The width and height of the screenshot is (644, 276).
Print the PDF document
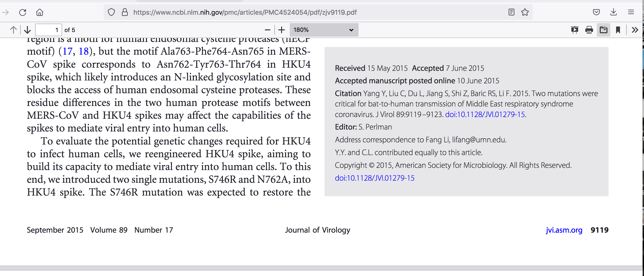(589, 30)
